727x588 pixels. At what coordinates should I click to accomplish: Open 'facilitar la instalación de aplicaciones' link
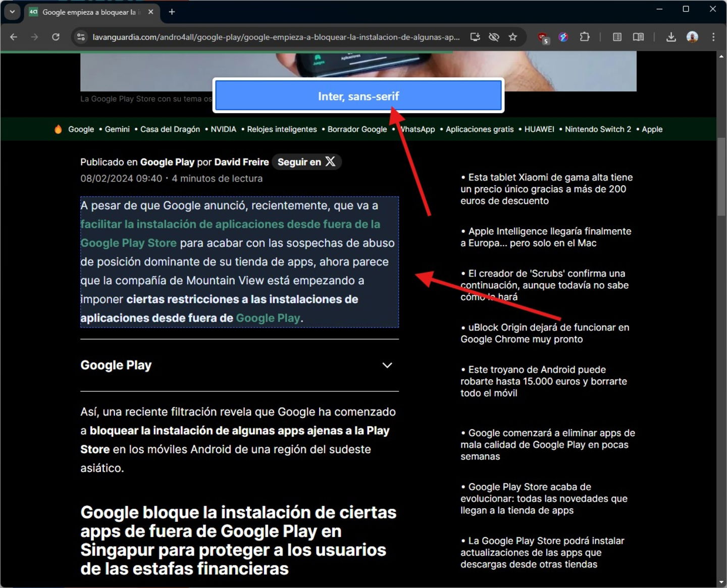[230, 233]
